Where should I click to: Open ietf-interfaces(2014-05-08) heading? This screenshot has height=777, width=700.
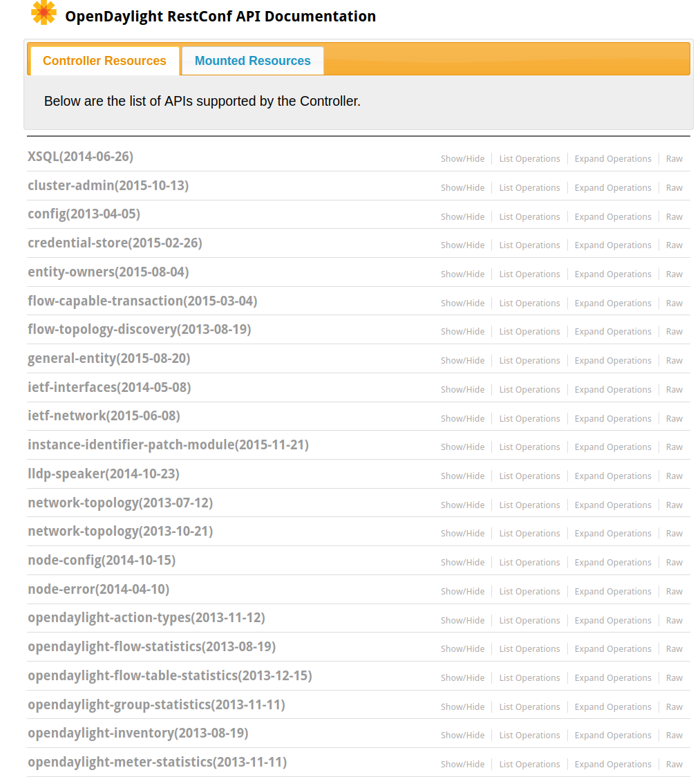point(109,388)
